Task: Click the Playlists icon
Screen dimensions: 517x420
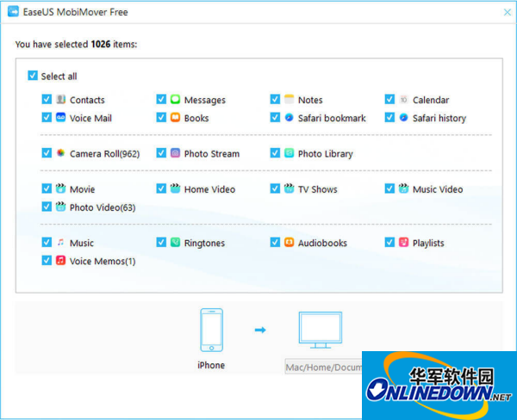Action: click(x=403, y=243)
